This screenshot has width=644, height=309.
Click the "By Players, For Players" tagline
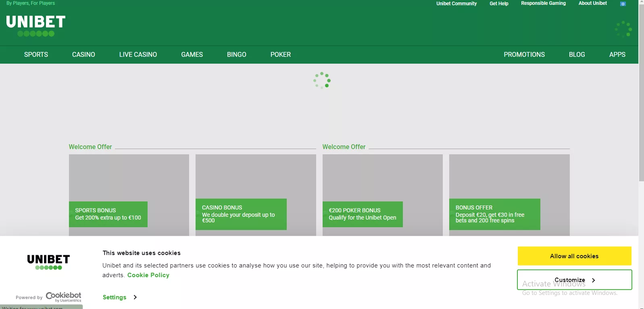[x=31, y=3]
